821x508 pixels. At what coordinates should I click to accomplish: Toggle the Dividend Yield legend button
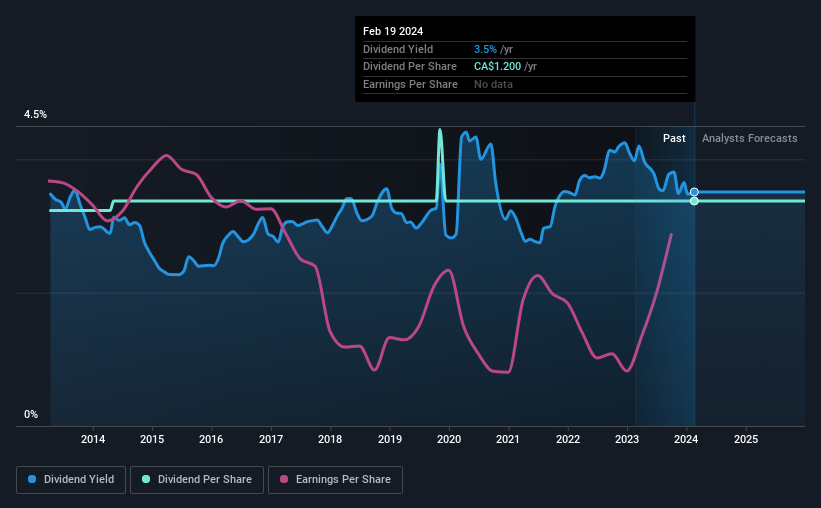click(x=71, y=480)
